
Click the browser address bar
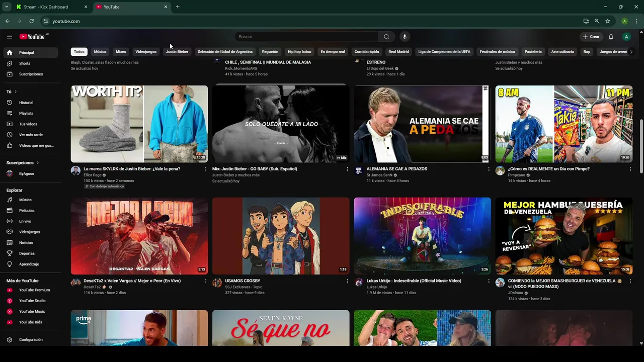click(x=312, y=21)
